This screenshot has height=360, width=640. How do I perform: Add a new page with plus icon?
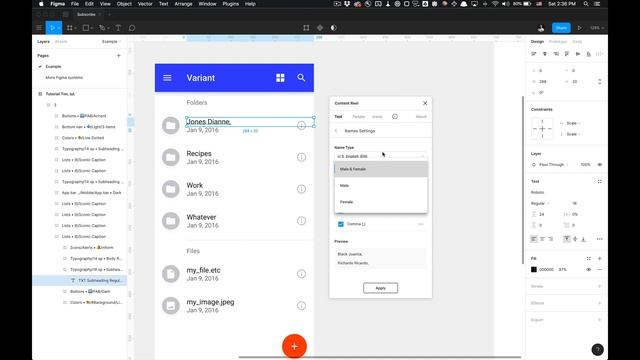click(119, 56)
